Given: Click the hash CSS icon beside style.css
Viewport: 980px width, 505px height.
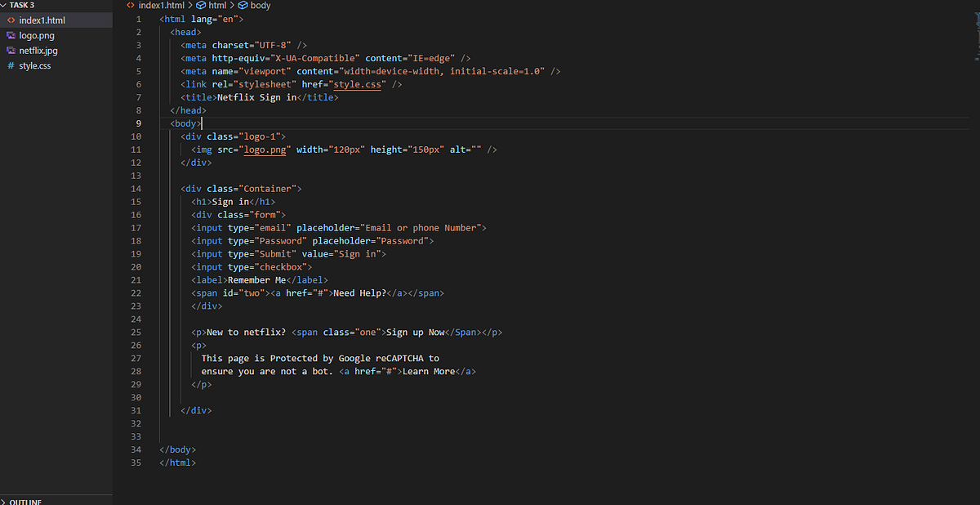Looking at the screenshot, I should (11, 66).
